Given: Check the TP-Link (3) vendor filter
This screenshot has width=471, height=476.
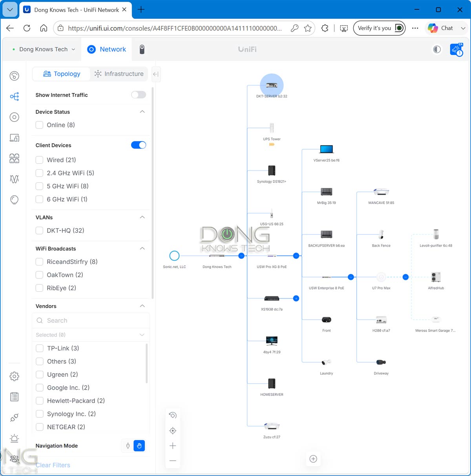Looking at the screenshot, I should (40, 348).
